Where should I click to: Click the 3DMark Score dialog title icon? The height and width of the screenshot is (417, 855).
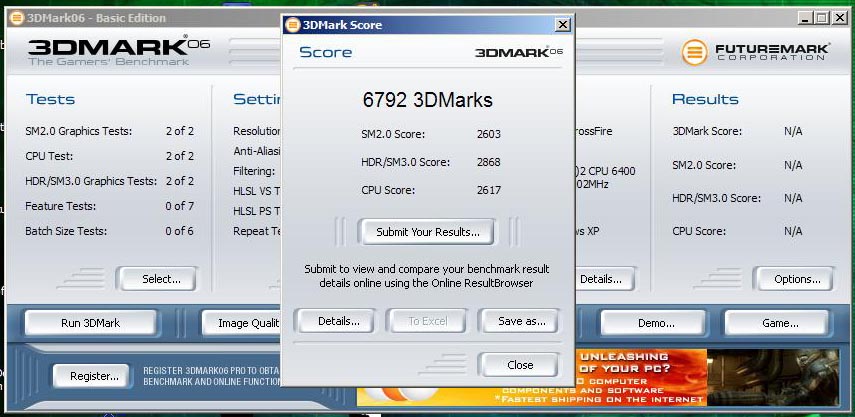tap(293, 25)
